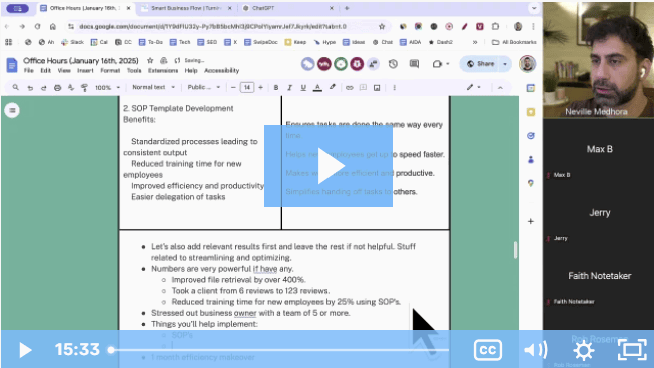
Task: Open the zoom 100% dropdown
Action: [x=107, y=88]
